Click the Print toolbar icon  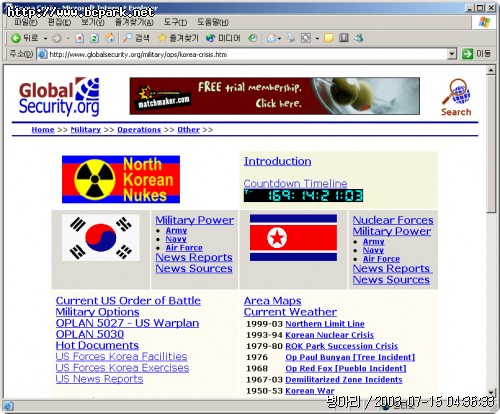coord(290,38)
